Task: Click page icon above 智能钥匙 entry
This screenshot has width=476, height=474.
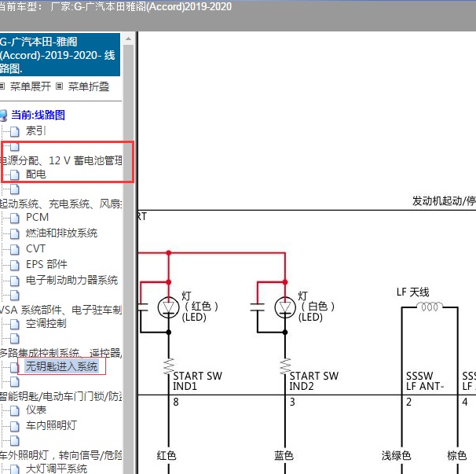Action: 15,381
